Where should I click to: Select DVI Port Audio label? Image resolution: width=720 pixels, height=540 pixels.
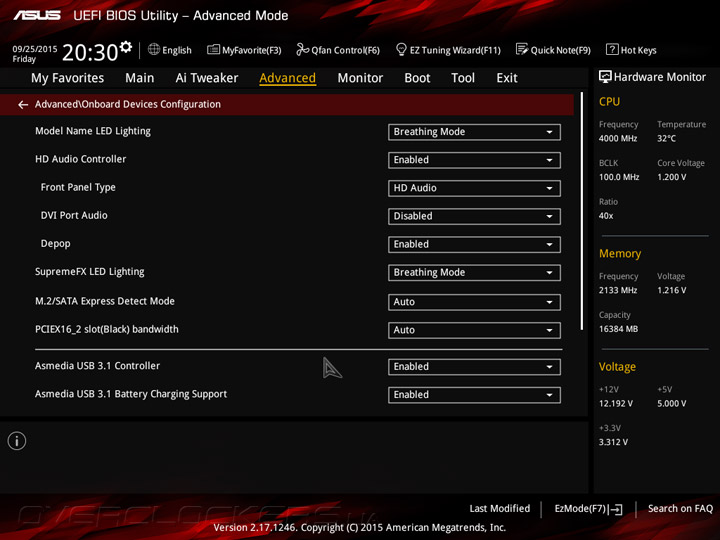click(74, 215)
